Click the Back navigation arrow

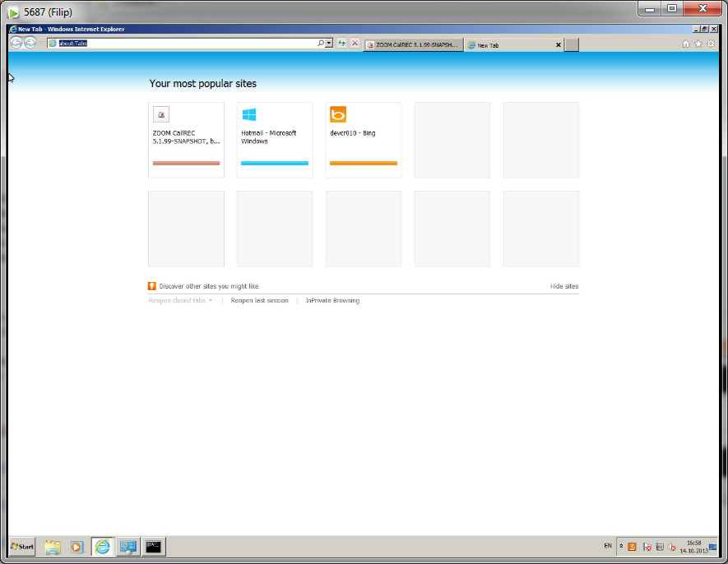point(15,43)
